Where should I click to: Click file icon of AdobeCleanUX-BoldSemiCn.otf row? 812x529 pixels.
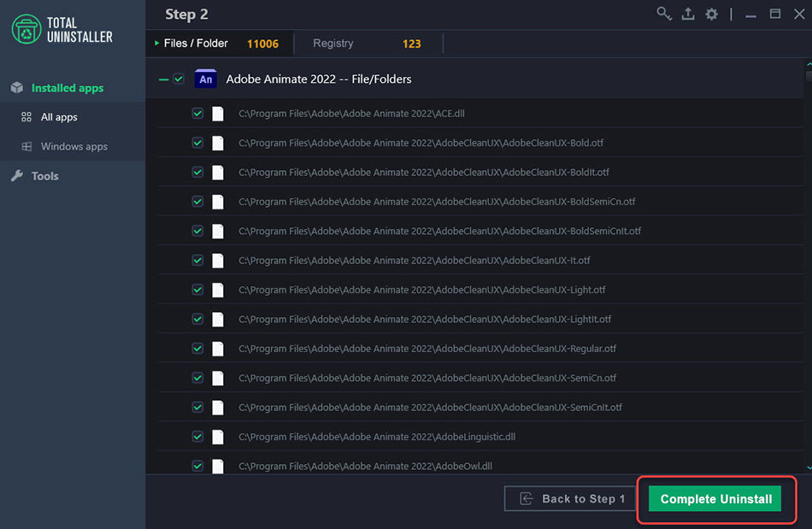(x=218, y=202)
